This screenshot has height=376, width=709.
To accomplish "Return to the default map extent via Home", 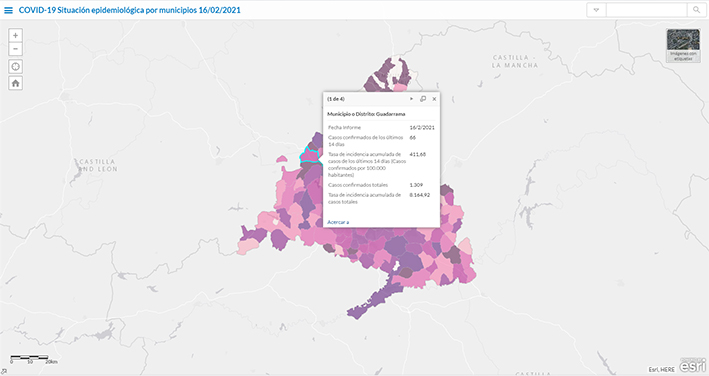I will 15,83.
